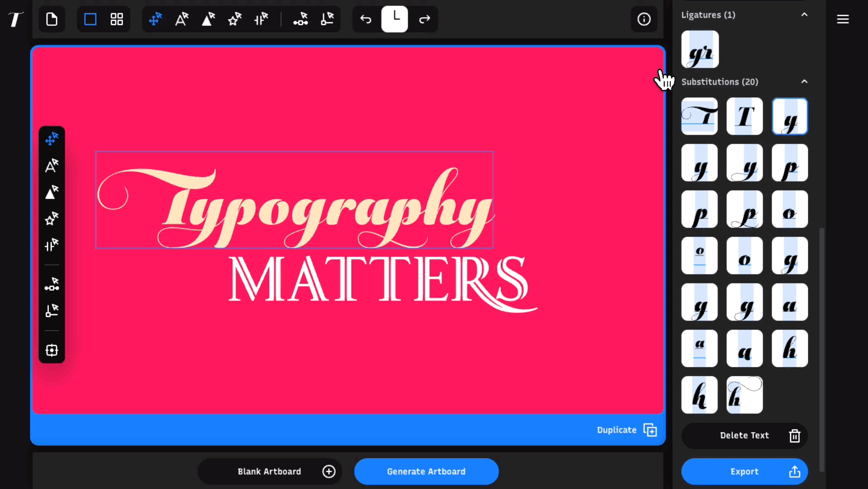
Task: Switch to grid artboard view icon
Action: click(x=117, y=19)
